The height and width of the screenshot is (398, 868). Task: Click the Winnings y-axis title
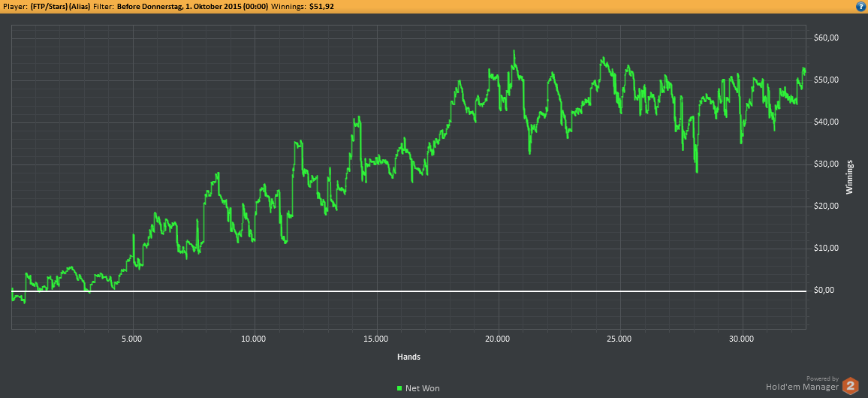pos(850,177)
